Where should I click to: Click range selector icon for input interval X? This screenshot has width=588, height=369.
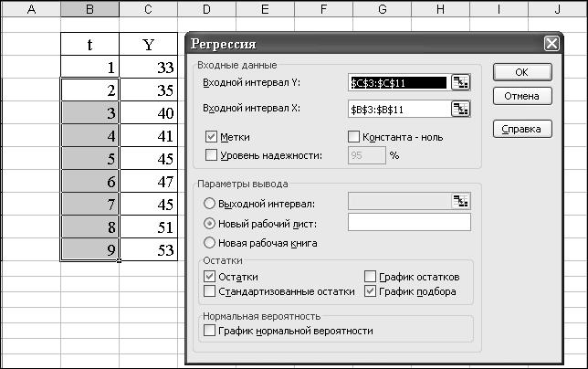(x=460, y=109)
